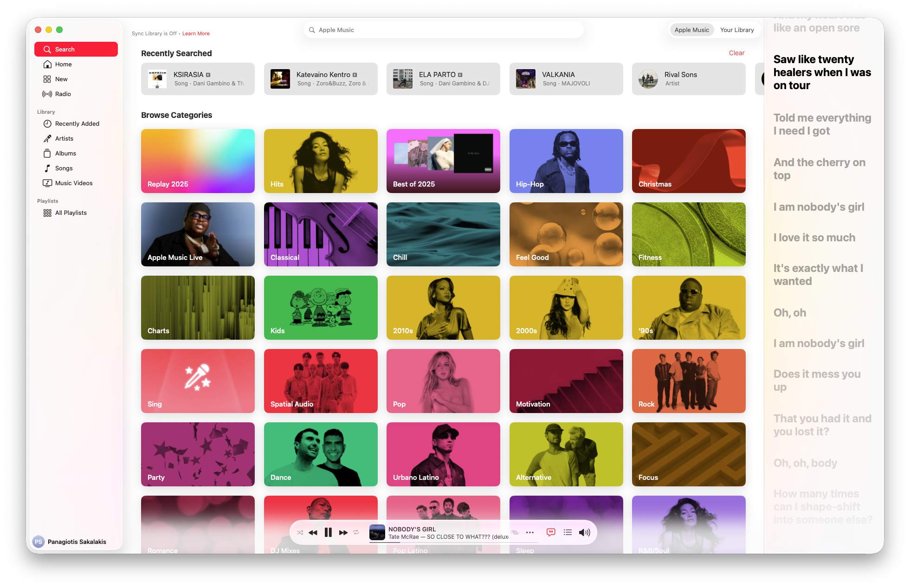Click the volume speaker icon
The height and width of the screenshot is (588, 910).
coord(584,532)
